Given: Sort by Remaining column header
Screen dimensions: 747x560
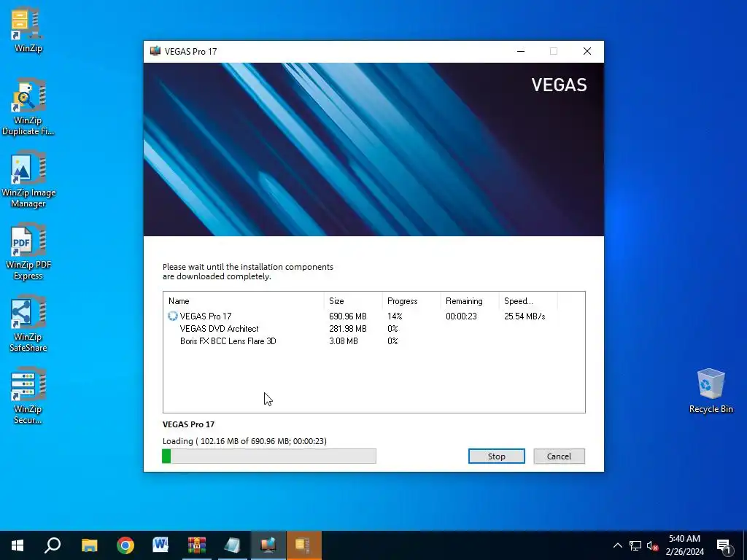Looking at the screenshot, I should tap(470, 301).
